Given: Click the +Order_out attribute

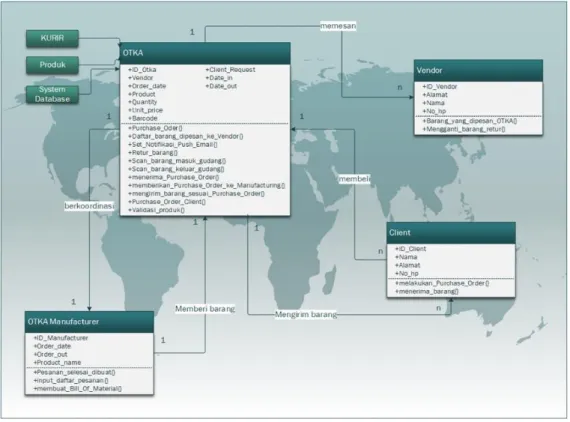Looking at the screenshot, I should (x=51, y=354).
